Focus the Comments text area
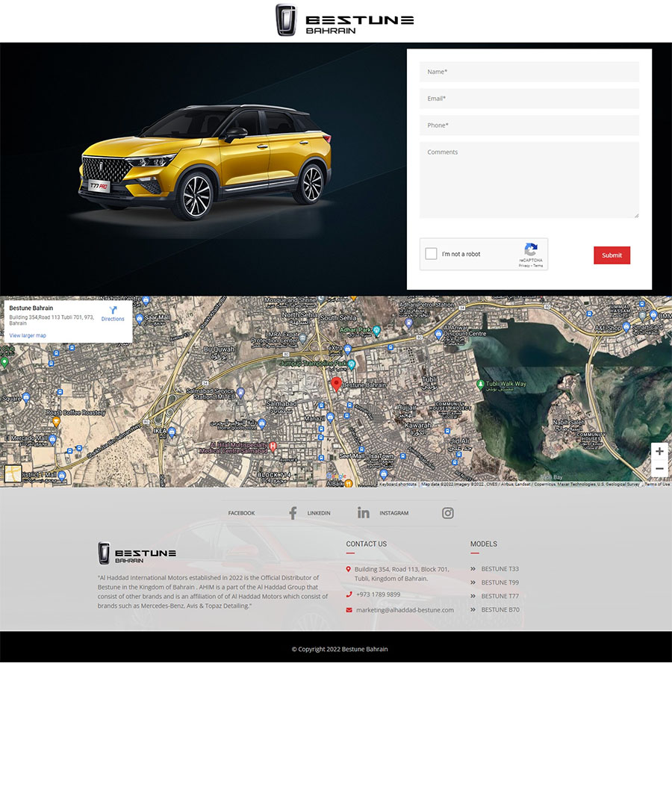The height and width of the screenshot is (802, 672). pyautogui.click(x=529, y=180)
